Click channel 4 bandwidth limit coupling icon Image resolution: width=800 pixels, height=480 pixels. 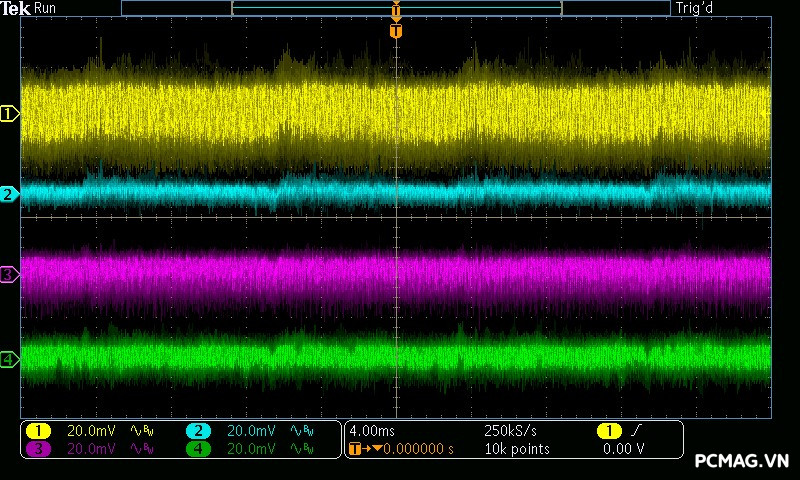coord(302,449)
